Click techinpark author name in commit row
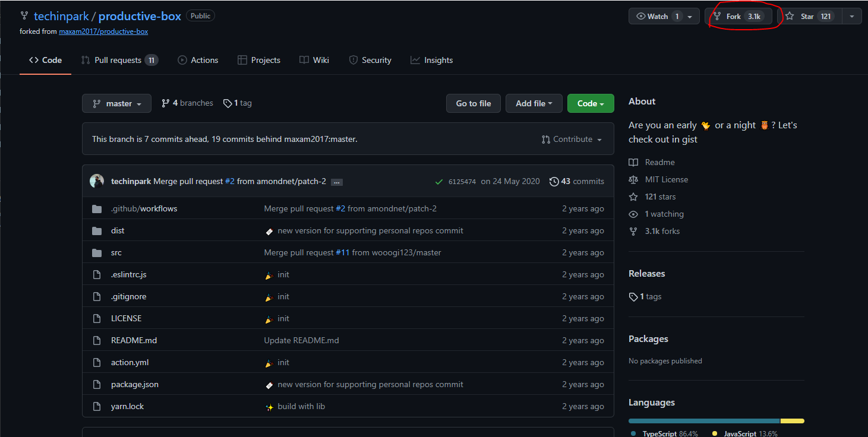This screenshot has width=868, height=437. (x=131, y=182)
